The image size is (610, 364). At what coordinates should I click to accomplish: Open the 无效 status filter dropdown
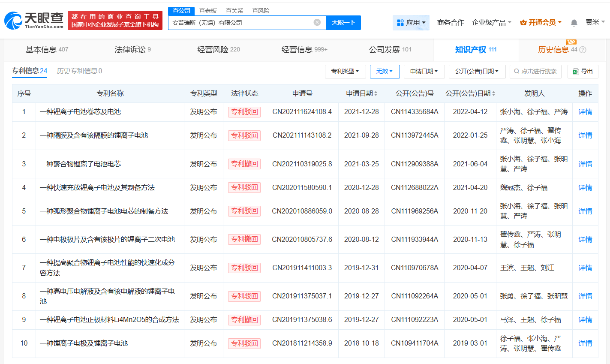coord(385,71)
